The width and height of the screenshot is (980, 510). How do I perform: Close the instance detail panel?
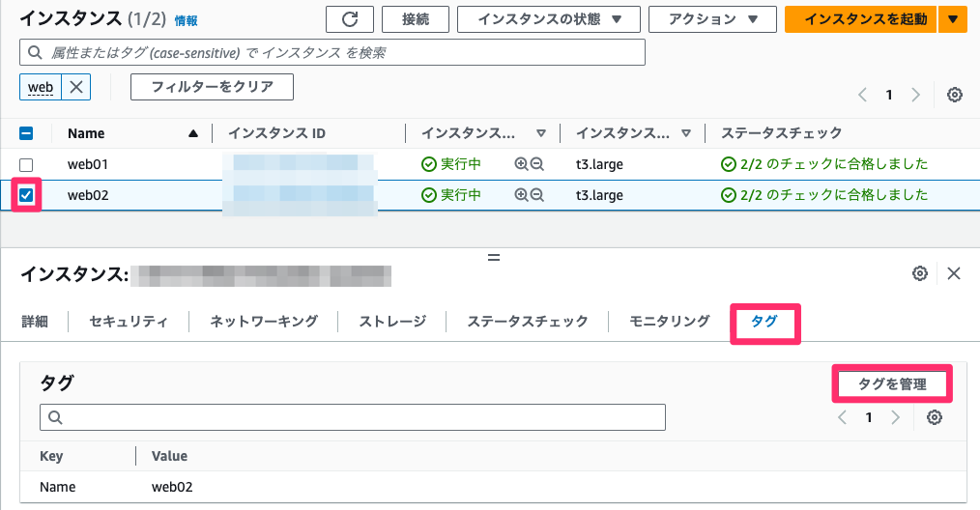click(954, 273)
